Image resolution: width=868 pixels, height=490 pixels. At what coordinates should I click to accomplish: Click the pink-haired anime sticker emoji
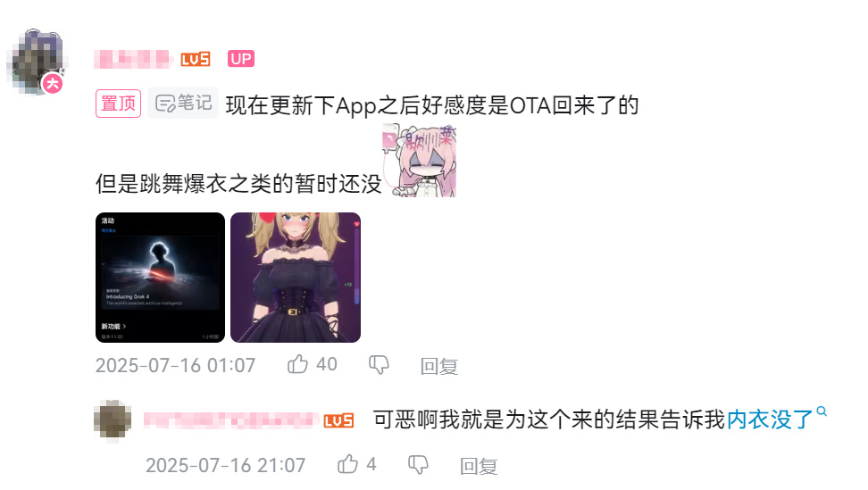419,161
